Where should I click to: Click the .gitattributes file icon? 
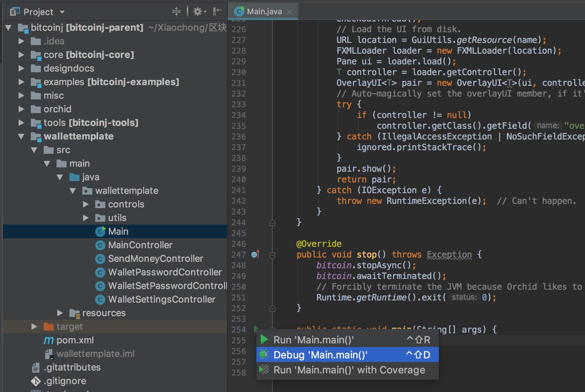[x=36, y=368]
